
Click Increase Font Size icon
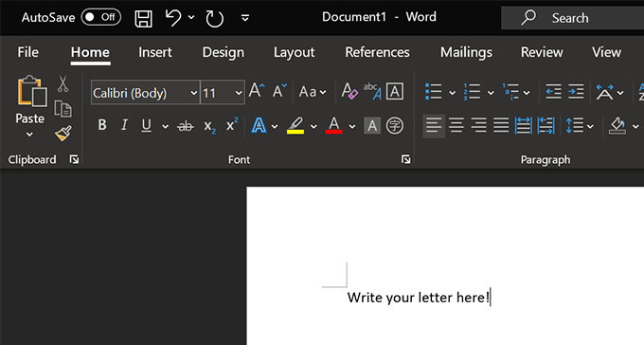click(x=257, y=91)
